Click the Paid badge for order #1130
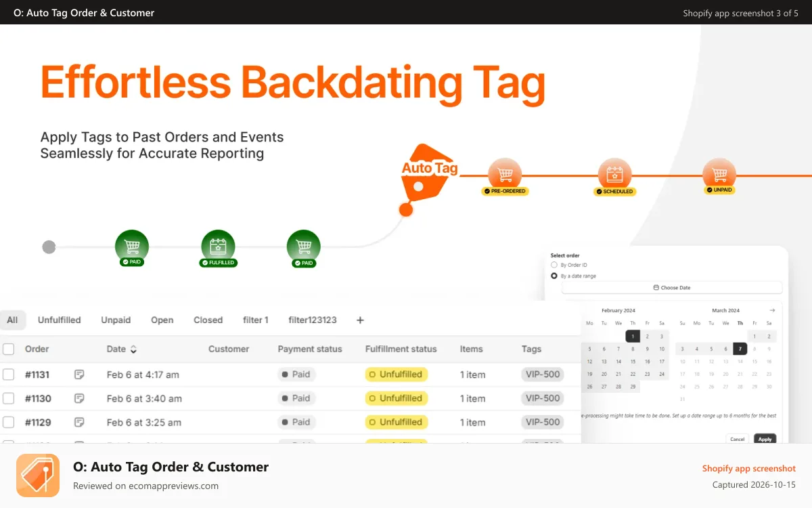Viewport: 812px width, 508px height. pyautogui.click(x=296, y=398)
